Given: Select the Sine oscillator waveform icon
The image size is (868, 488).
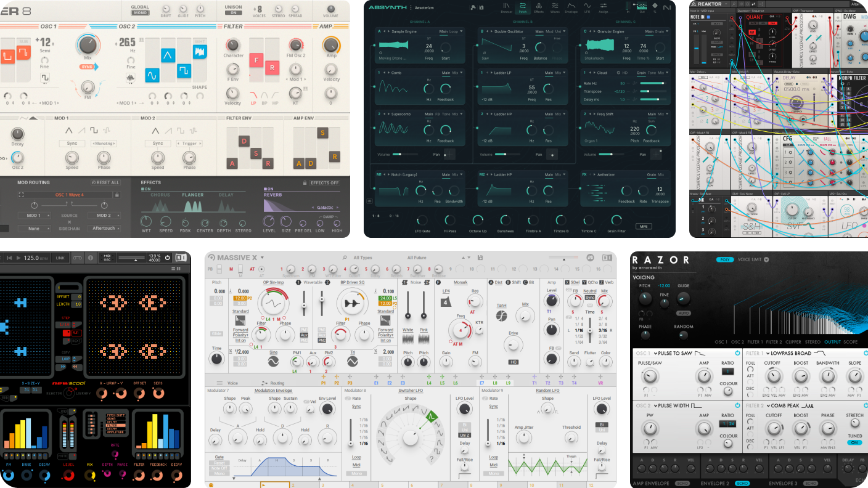Looking at the screenshot, I should (x=273, y=362).
